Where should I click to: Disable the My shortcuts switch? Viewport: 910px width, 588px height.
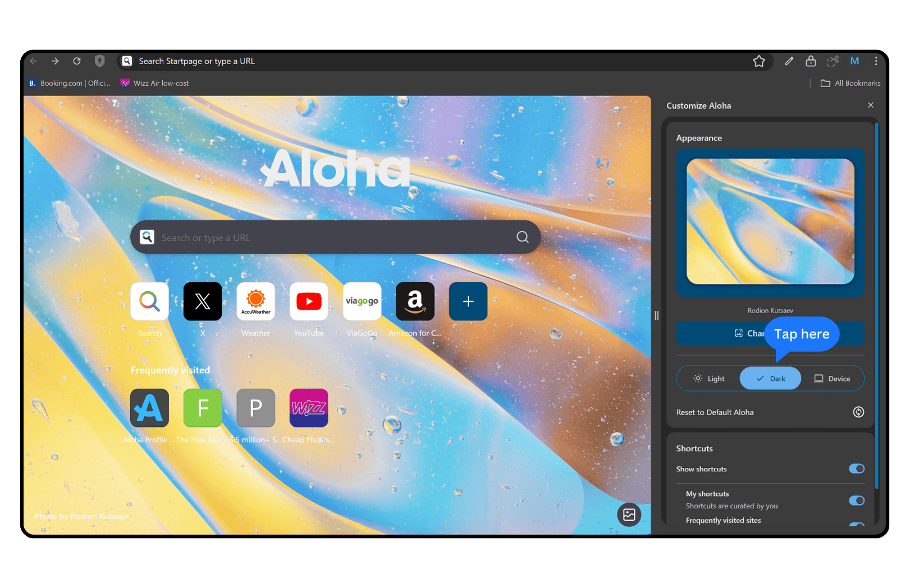point(856,500)
